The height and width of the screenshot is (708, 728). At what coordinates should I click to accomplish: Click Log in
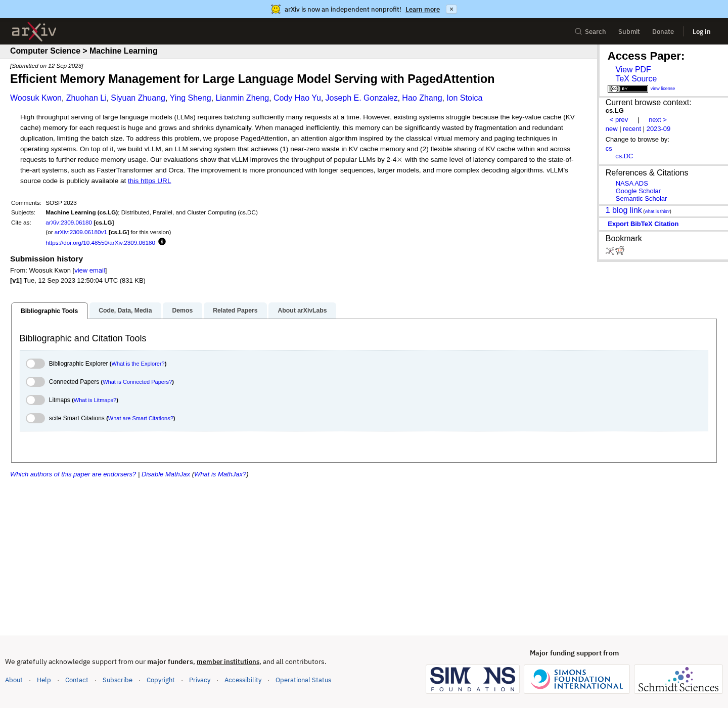tap(701, 31)
